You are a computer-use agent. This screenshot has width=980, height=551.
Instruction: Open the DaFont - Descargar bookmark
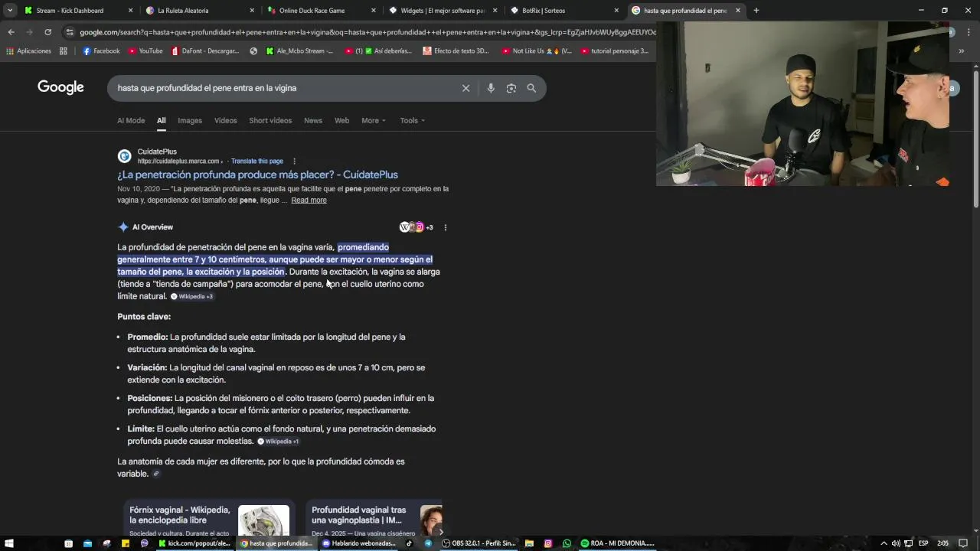pos(205,51)
